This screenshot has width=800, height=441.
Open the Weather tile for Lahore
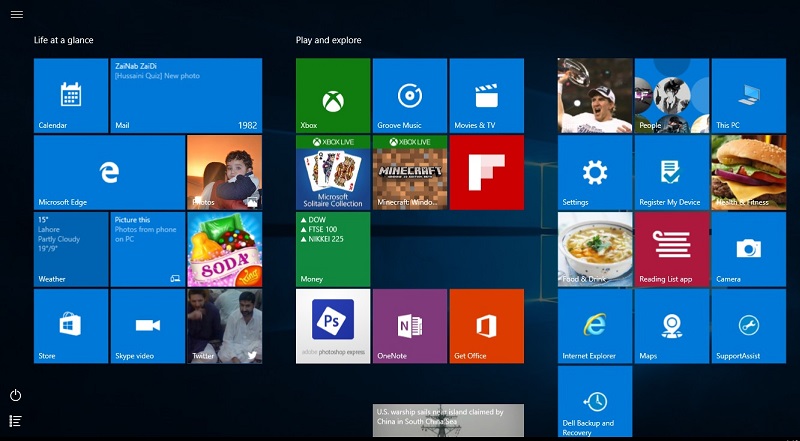tap(71, 250)
